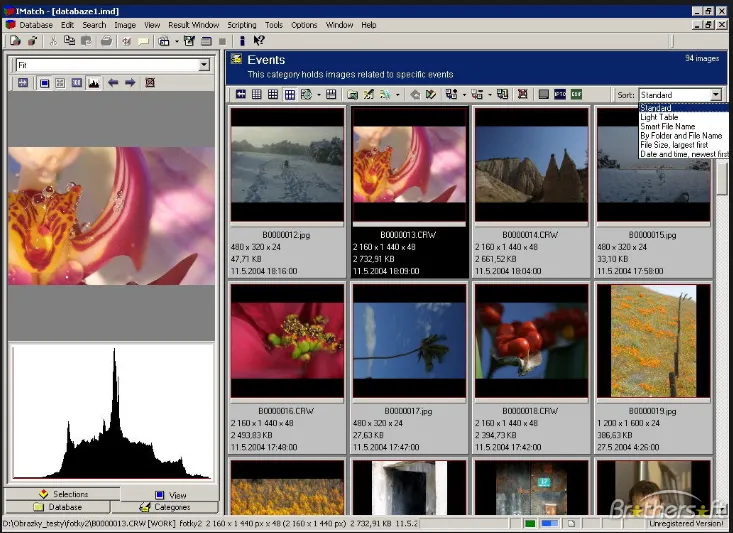Choose 'Light Table' from the Sort list

[x=684, y=117]
